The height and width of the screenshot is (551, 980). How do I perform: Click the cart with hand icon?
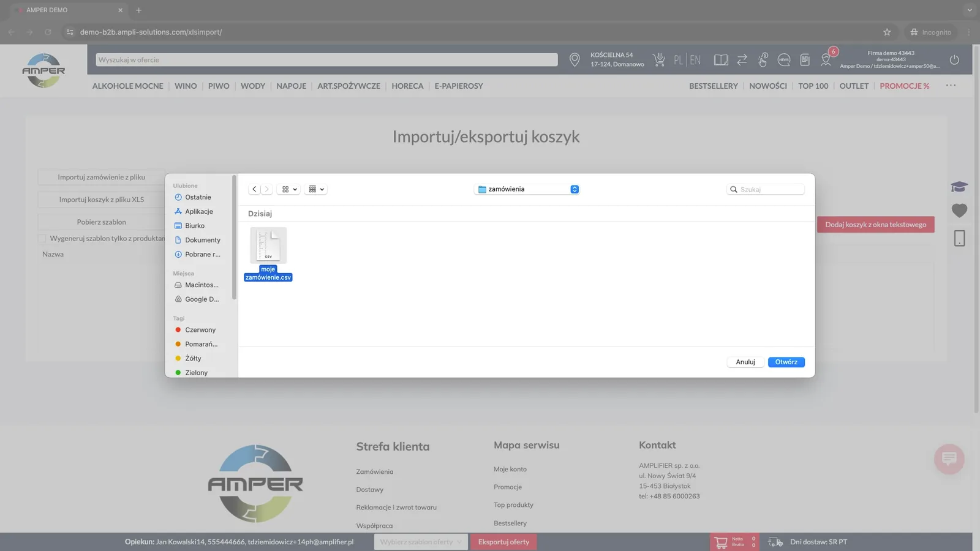659,59
